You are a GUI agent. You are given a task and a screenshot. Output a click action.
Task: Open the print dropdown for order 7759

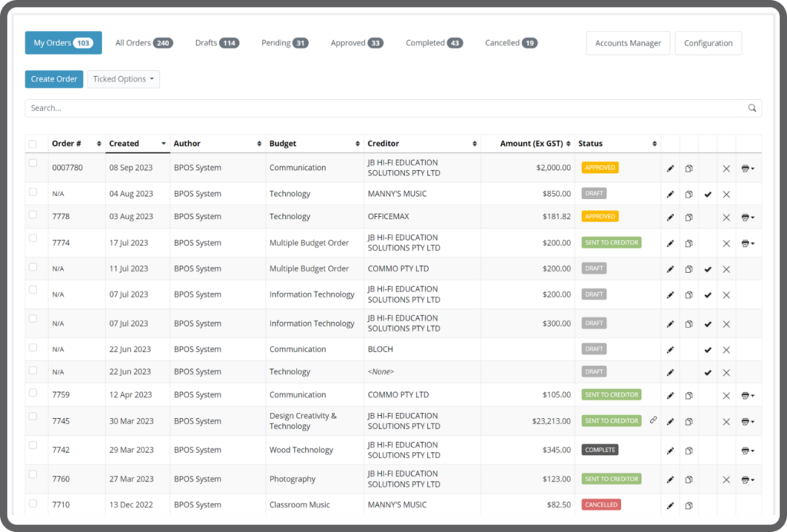point(747,395)
